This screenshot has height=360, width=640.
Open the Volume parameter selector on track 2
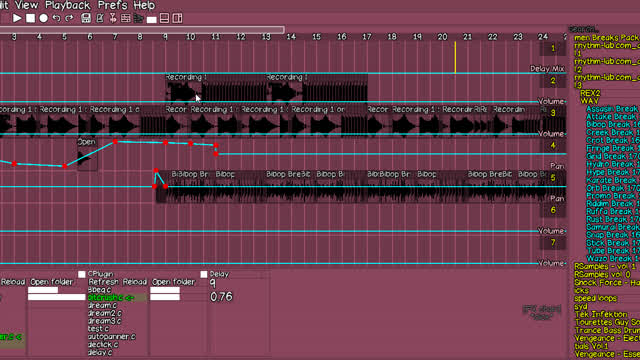tap(551, 101)
